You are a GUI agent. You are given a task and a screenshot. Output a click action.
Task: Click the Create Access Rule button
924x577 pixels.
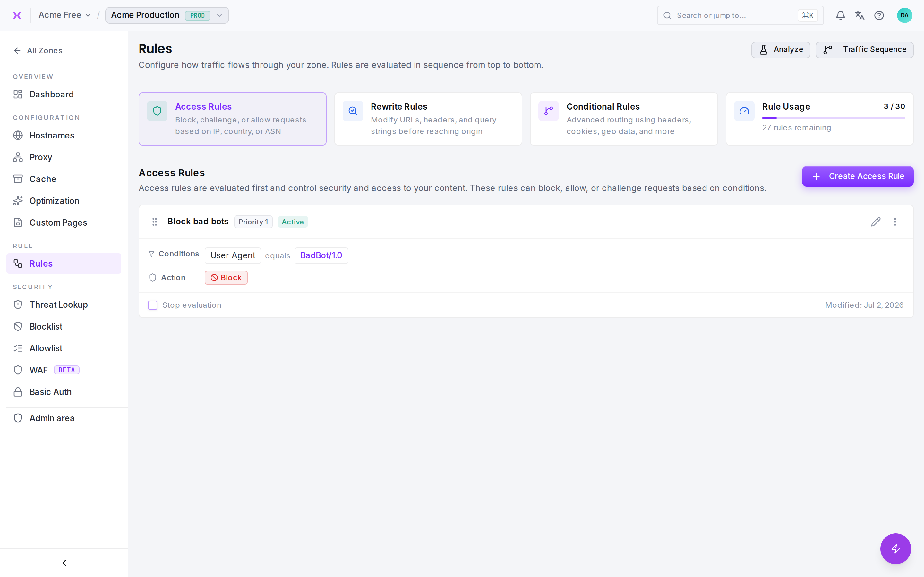pos(858,176)
